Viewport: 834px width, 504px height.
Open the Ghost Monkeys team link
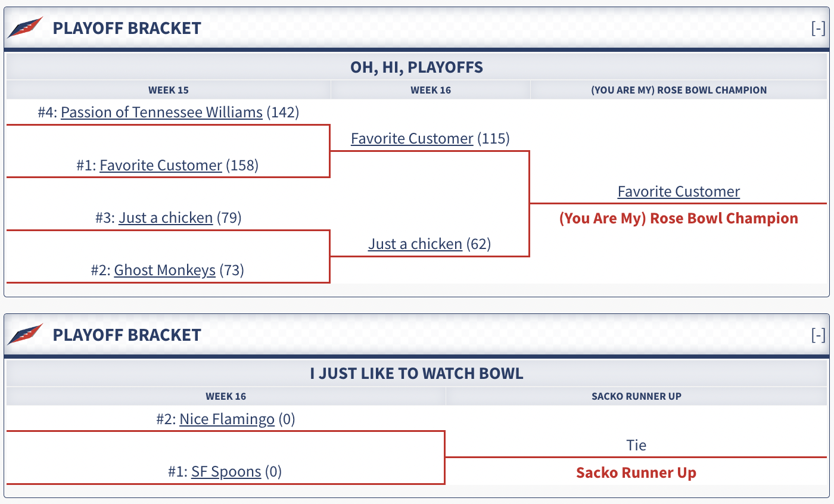pos(164,270)
